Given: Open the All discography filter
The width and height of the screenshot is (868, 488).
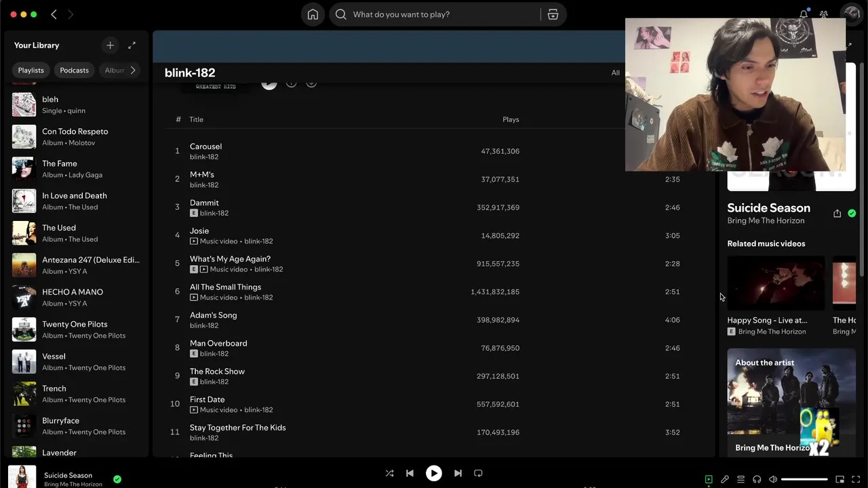Looking at the screenshot, I should click(x=615, y=73).
